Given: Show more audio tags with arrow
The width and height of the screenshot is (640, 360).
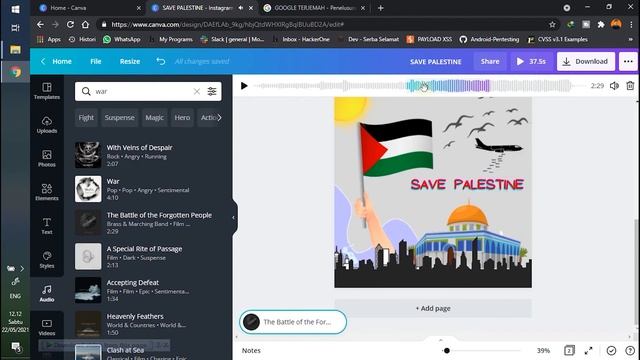Looking at the screenshot, I should pos(219,118).
